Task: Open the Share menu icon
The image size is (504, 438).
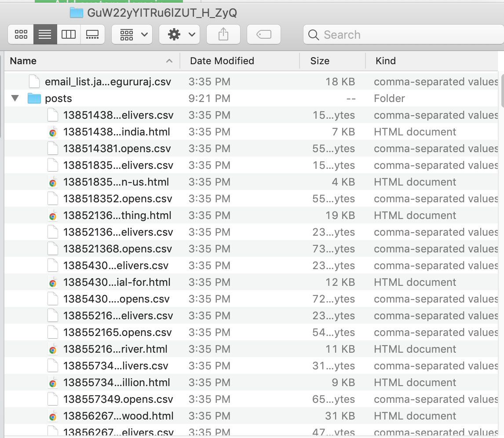Action: click(x=223, y=34)
